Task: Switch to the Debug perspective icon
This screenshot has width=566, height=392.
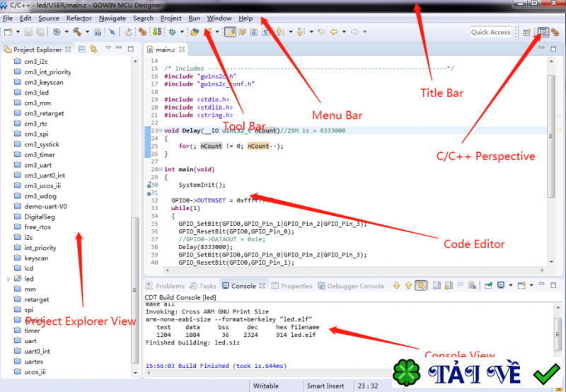Action: coord(555,32)
